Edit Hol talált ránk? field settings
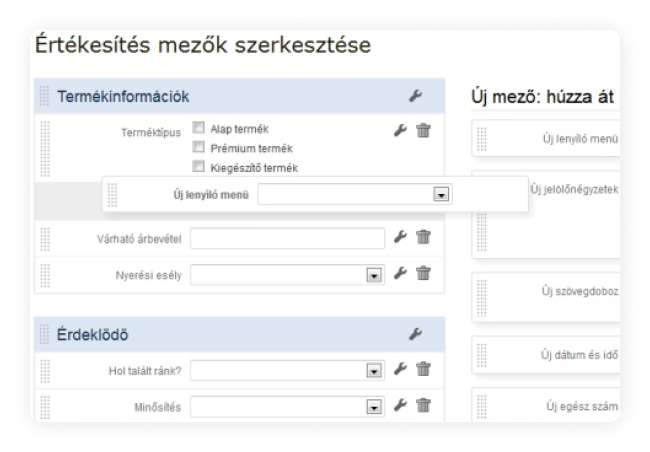The width and height of the screenshot is (650, 452). click(x=400, y=369)
